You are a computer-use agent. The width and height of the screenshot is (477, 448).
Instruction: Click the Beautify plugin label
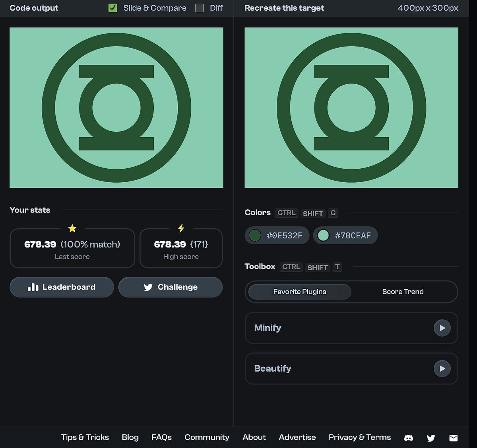tap(273, 368)
